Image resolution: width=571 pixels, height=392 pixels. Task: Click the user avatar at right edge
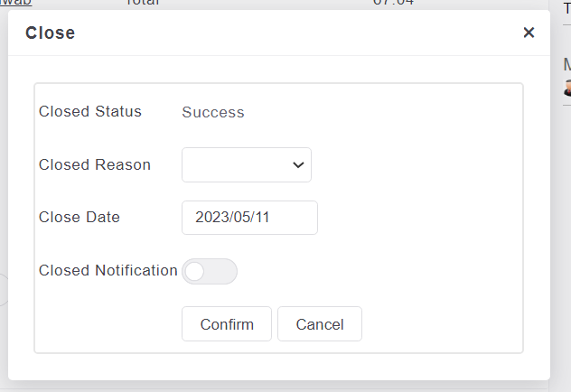tap(567, 89)
